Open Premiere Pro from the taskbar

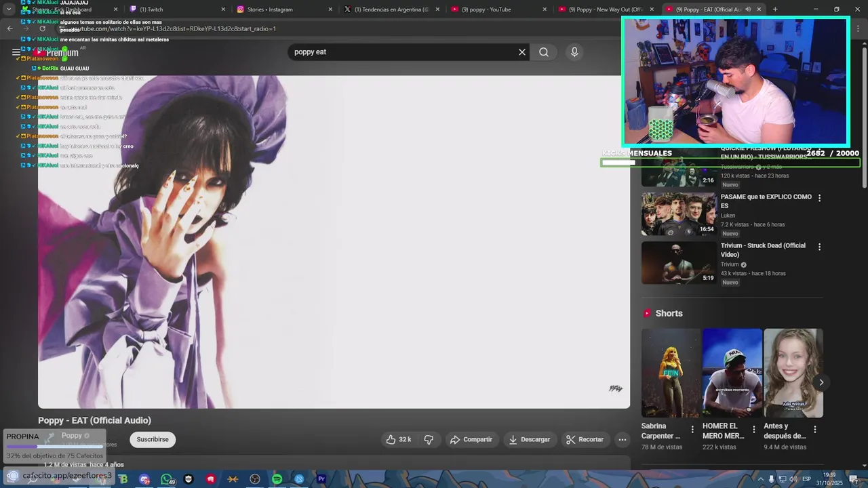coord(321,479)
